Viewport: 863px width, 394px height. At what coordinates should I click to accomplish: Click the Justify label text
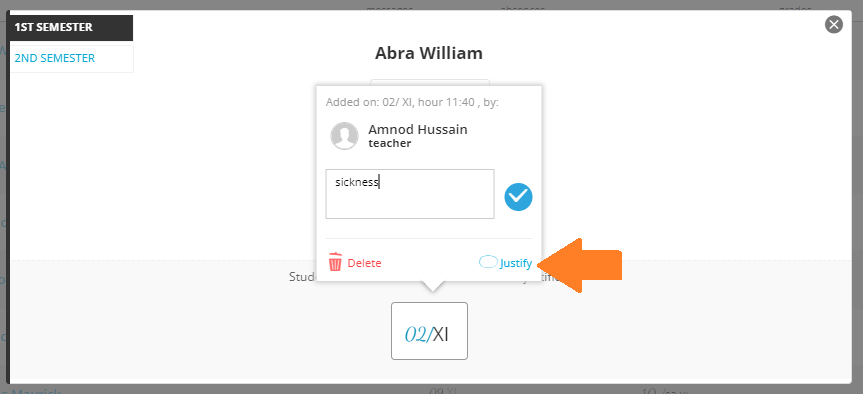[516, 264]
